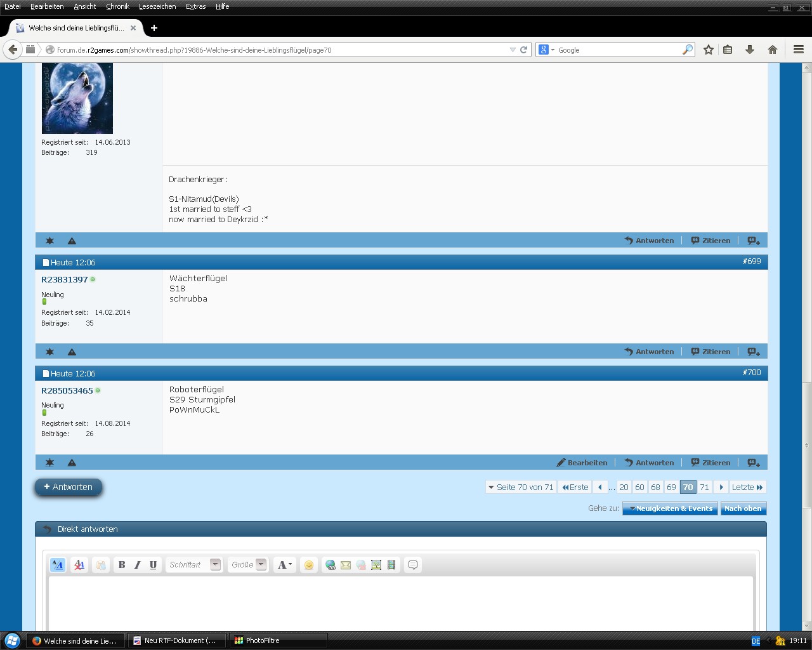The height and width of the screenshot is (650, 812).
Task: Click the insert image icon
Action: coord(376,565)
